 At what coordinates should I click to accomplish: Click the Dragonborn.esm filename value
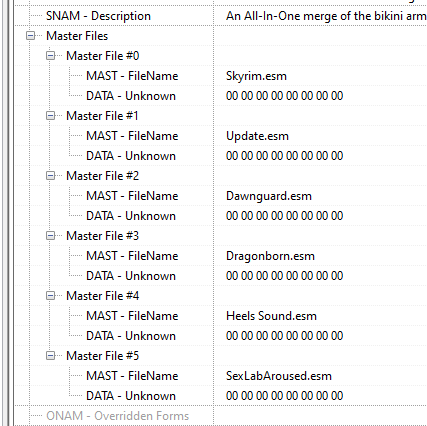pyautogui.click(x=270, y=256)
